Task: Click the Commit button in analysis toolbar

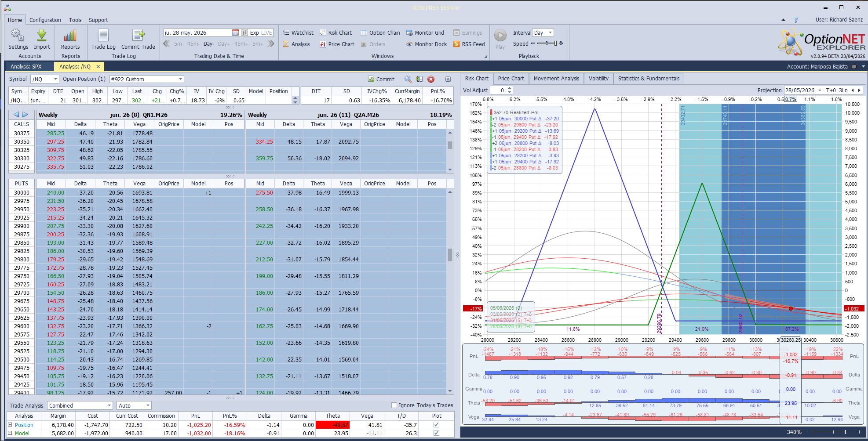Action: pos(381,79)
